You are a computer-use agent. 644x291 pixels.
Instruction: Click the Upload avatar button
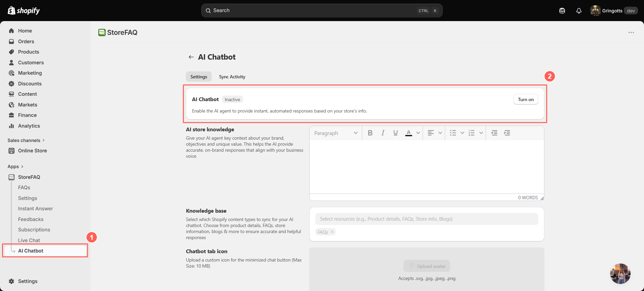427,266
